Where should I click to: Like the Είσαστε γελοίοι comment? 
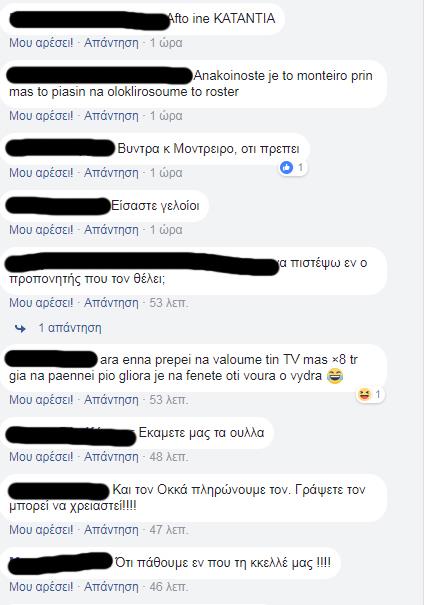pos(41,230)
